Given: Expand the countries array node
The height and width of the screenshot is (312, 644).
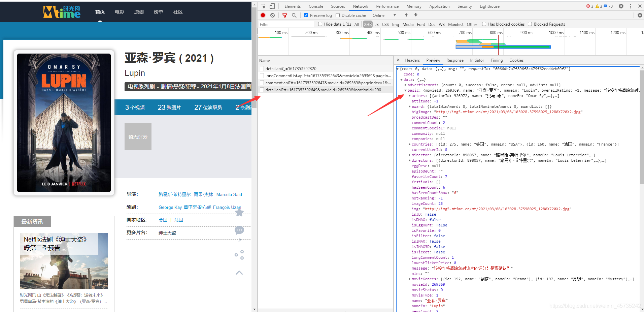Looking at the screenshot, I should [x=410, y=144].
